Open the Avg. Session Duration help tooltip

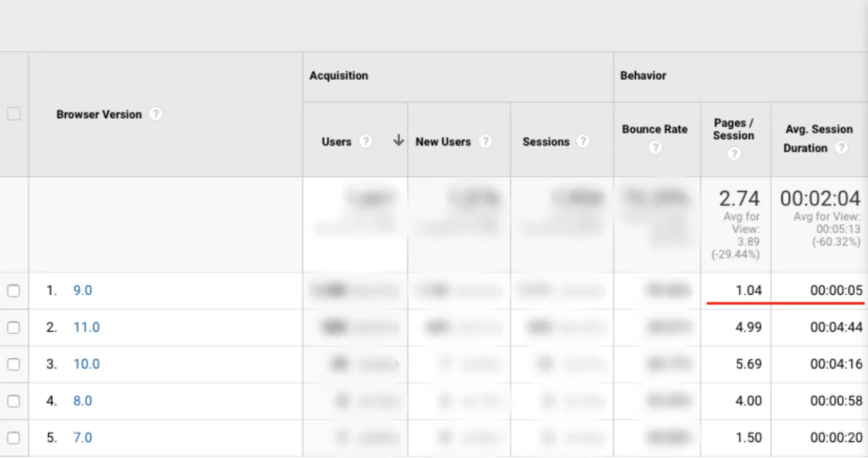(841, 148)
